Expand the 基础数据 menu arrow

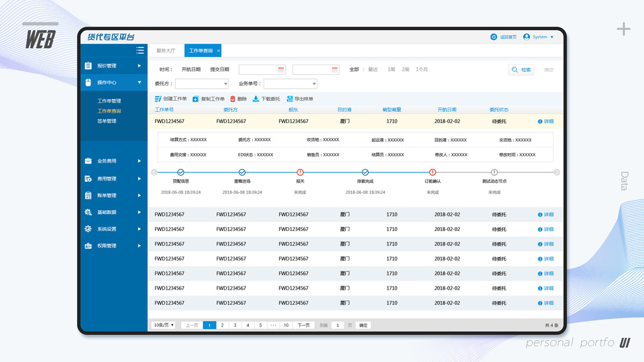pos(139,212)
